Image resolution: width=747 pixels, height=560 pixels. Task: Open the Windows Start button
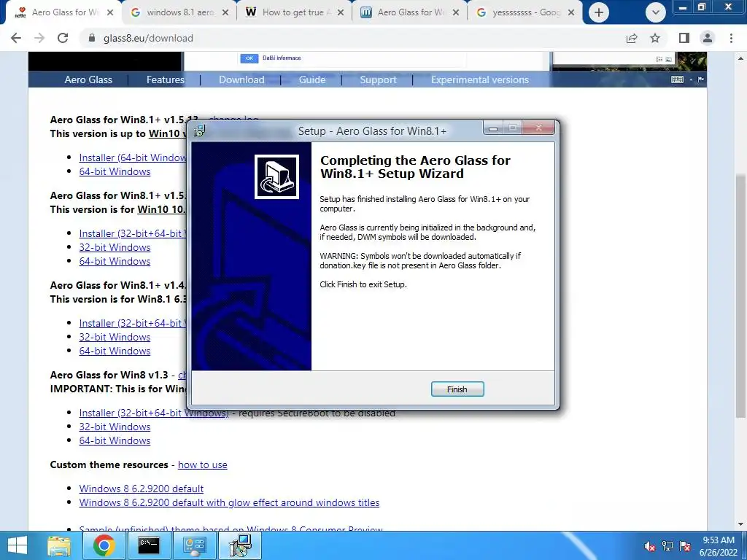point(18,545)
